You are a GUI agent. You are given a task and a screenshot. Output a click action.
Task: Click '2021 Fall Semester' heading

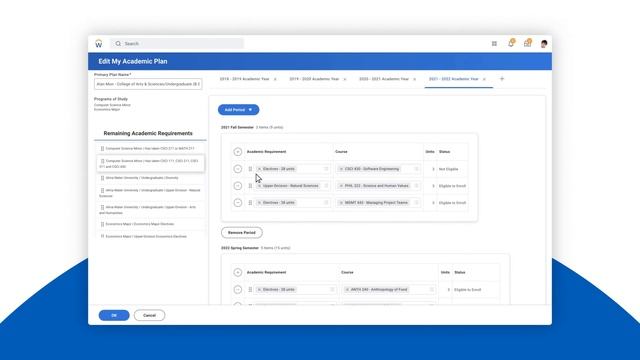(x=237, y=127)
